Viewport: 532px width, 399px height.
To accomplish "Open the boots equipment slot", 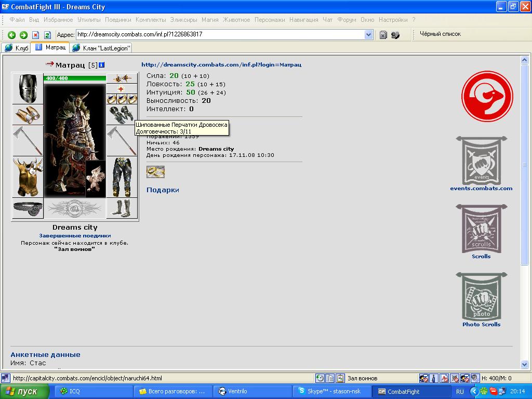I will click(122, 208).
